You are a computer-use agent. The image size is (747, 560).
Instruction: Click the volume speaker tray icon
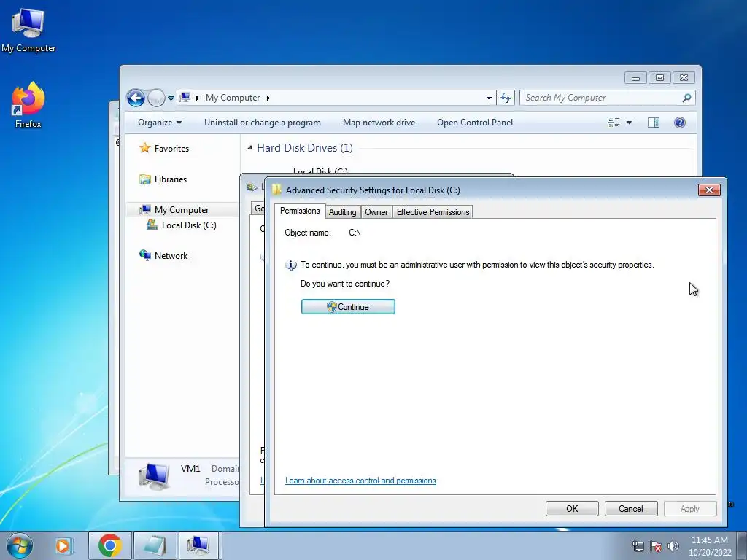click(x=673, y=547)
